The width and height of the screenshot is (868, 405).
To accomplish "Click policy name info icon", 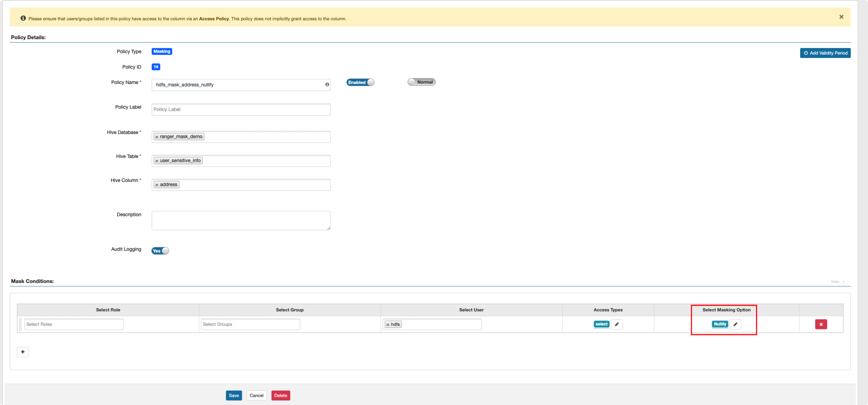I will (327, 85).
